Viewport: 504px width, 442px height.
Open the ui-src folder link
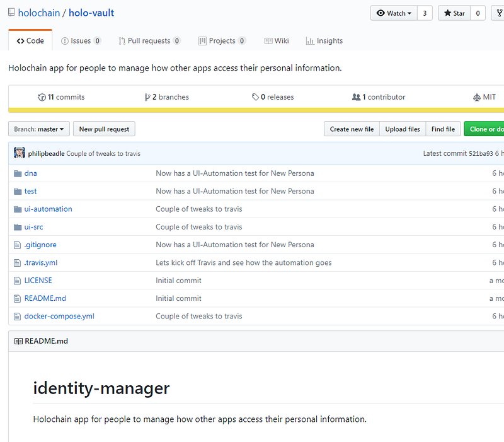coord(34,227)
